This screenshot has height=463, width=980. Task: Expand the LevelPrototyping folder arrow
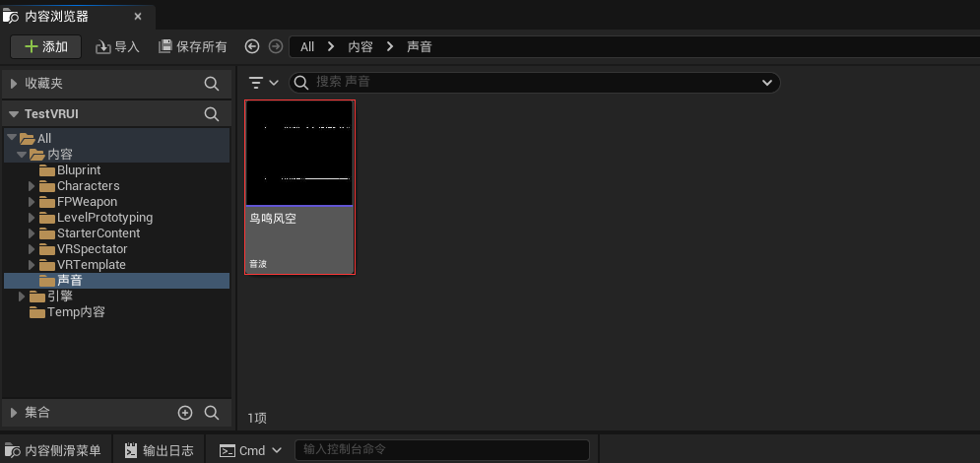32,218
